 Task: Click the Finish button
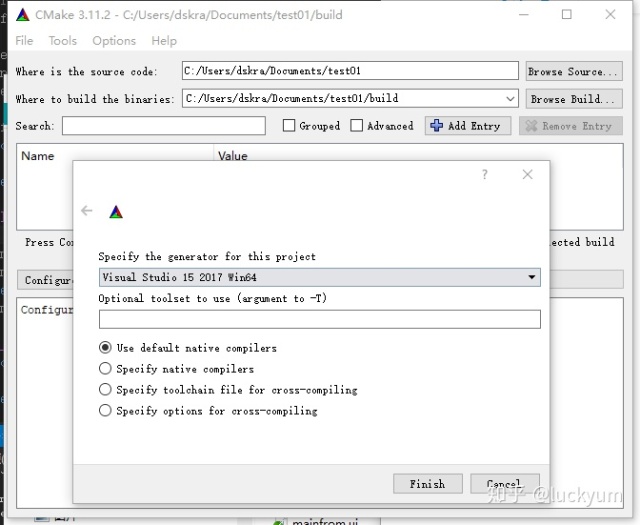[x=428, y=484]
